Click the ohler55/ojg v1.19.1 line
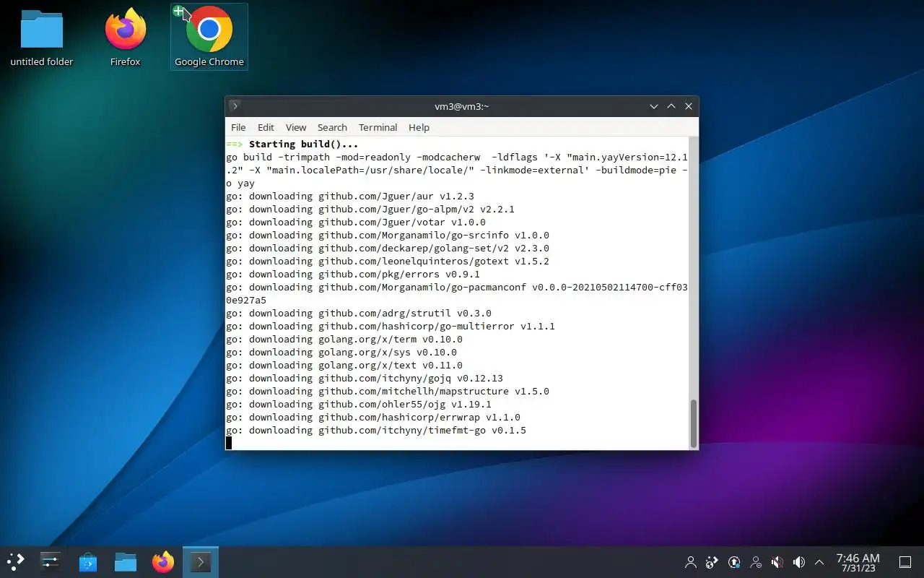This screenshot has width=924, height=578. point(359,404)
